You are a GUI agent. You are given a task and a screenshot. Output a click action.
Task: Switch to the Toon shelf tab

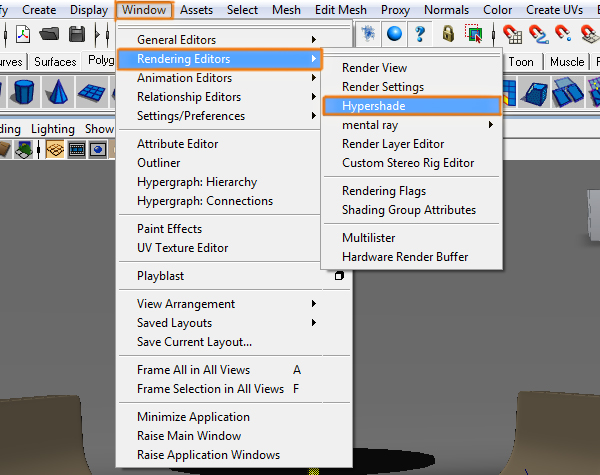click(521, 62)
